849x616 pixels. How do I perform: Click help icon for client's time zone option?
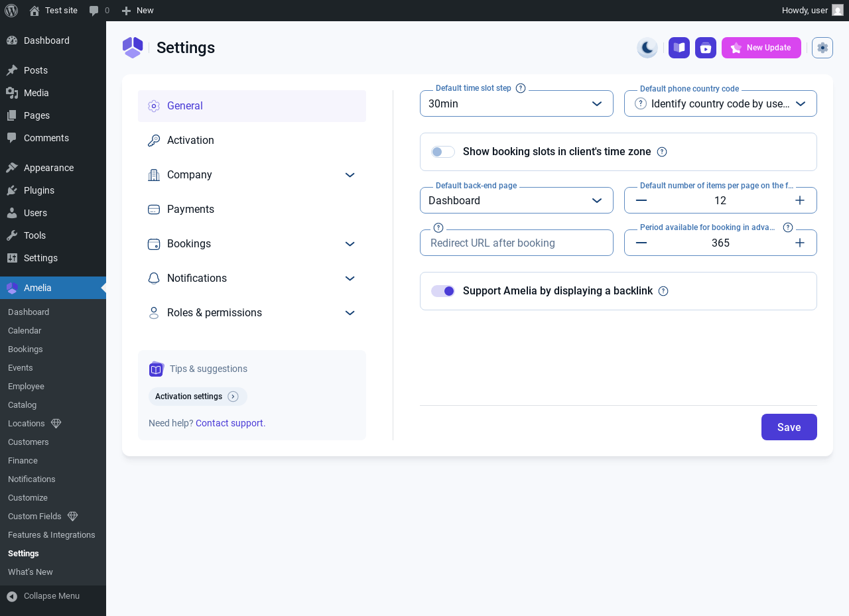click(x=661, y=152)
